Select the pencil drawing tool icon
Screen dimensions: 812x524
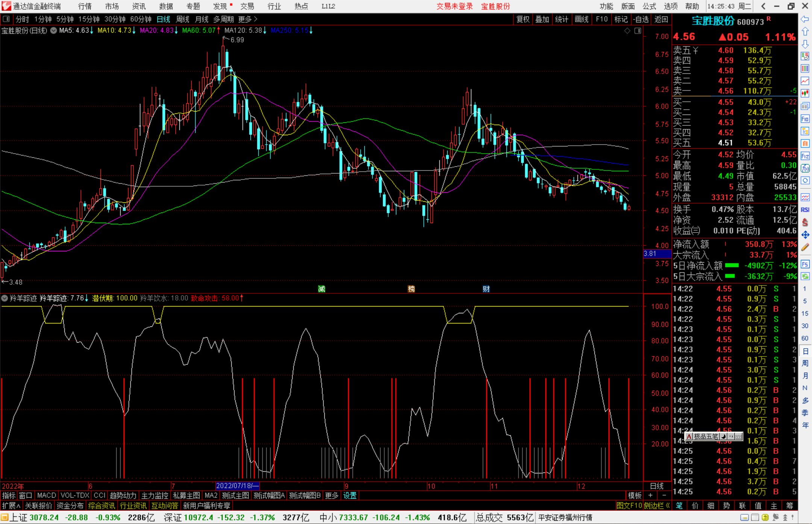(805, 247)
